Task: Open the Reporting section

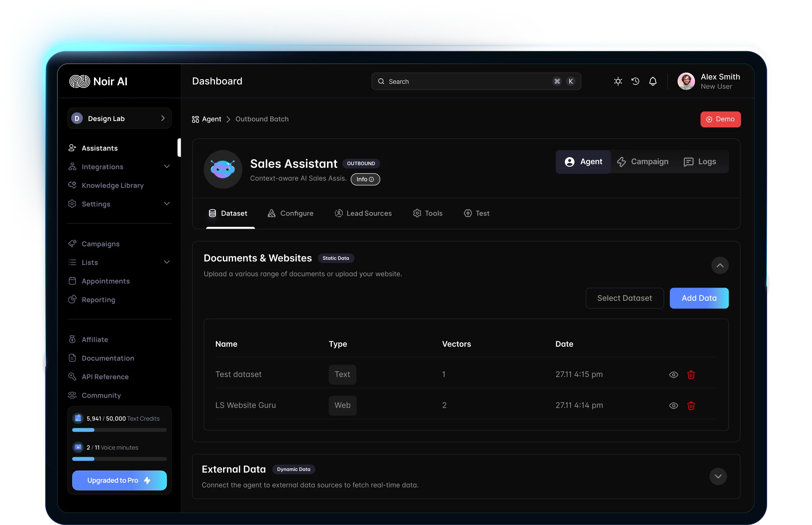Action: (x=98, y=299)
